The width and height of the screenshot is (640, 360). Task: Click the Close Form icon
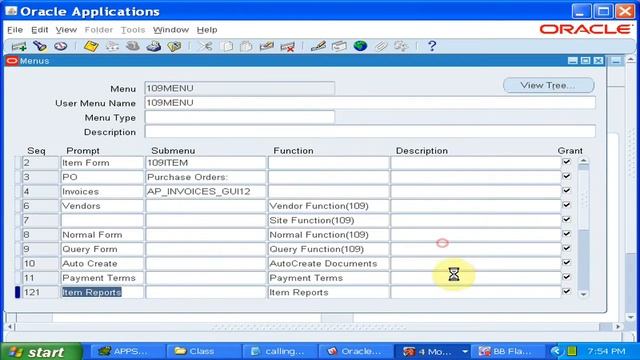click(174, 46)
